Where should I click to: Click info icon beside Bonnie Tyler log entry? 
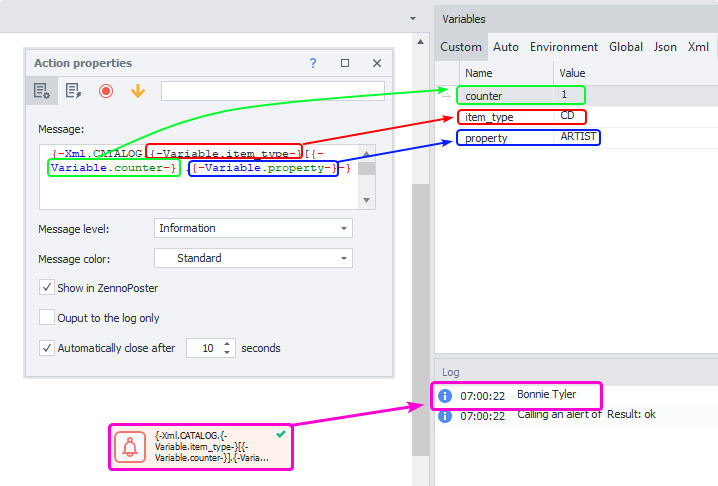pos(446,396)
